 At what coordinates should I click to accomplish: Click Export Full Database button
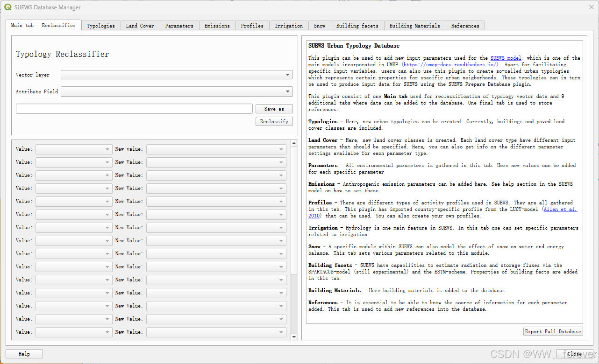tap(553, 331)
